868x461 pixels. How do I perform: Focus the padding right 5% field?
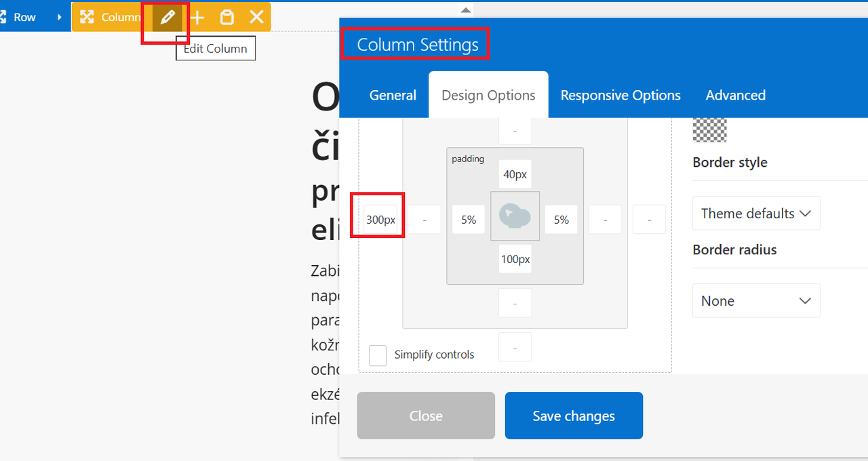point(561,220)
